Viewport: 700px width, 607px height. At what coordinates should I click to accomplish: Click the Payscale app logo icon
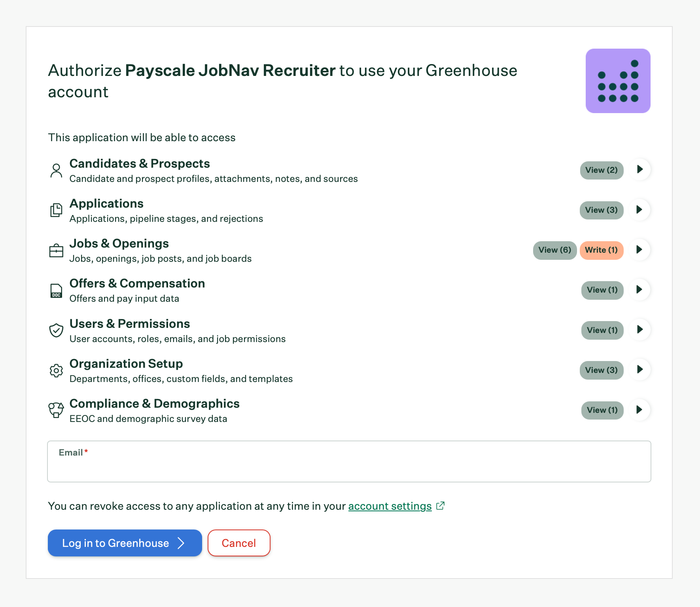click(618, 81)
